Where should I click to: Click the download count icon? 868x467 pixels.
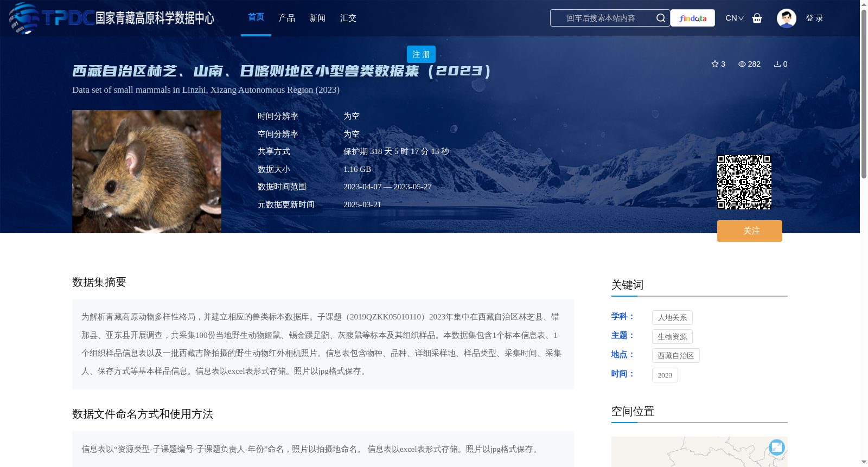(x=777, y=64)
